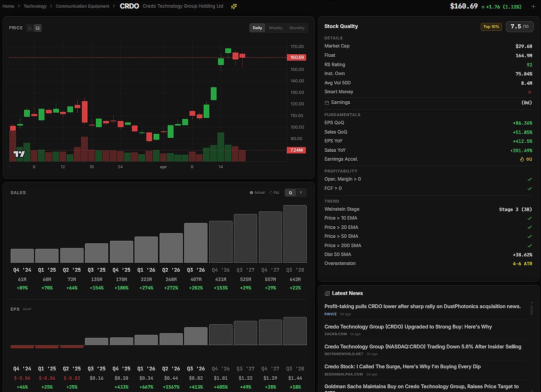Click the +274% sales growth under Q1 '26

point(146,288)
